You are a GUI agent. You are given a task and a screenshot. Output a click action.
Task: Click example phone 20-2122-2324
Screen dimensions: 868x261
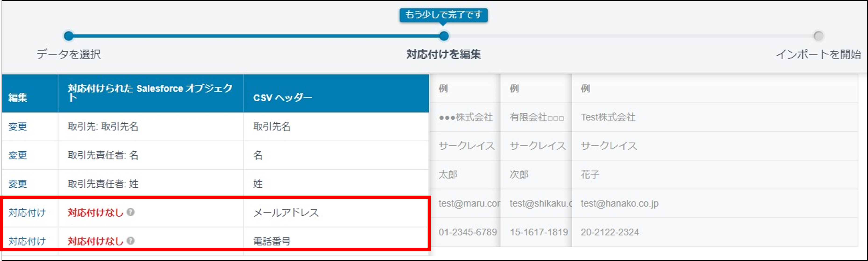coord(610,232)
